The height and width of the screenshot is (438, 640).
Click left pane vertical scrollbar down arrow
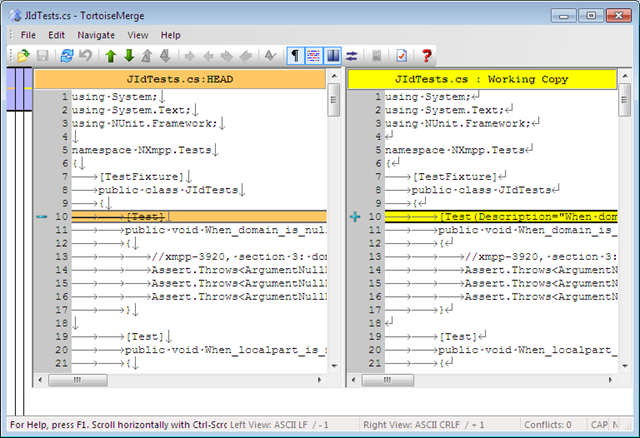click(x=334, y=366)
